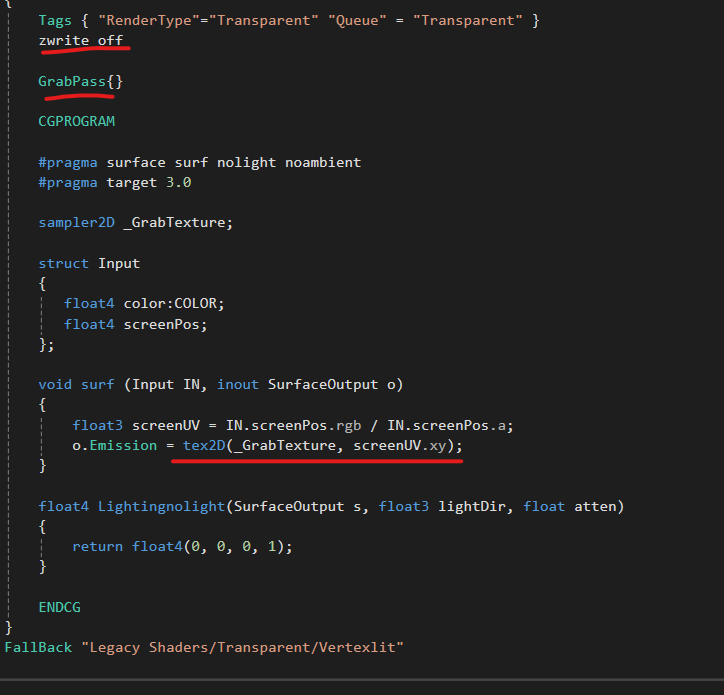Click the GrabPass{} statement
This screenshot has width=724, height=695.
(x=80, y=82)
